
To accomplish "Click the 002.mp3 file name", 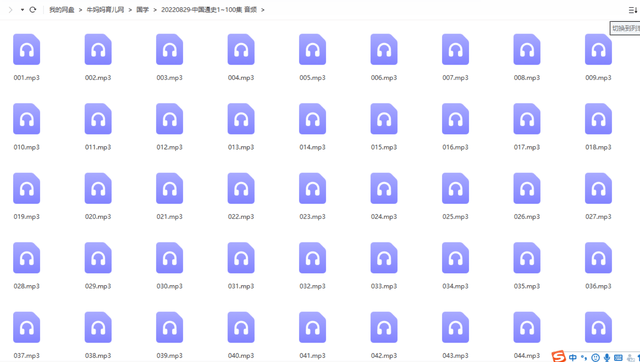I will [98, 78].
